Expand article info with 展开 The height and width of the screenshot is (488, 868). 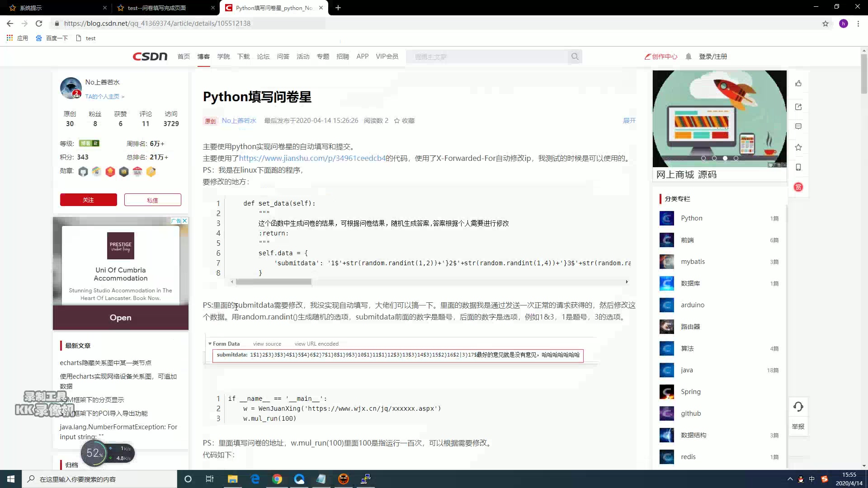coord(629,121)
